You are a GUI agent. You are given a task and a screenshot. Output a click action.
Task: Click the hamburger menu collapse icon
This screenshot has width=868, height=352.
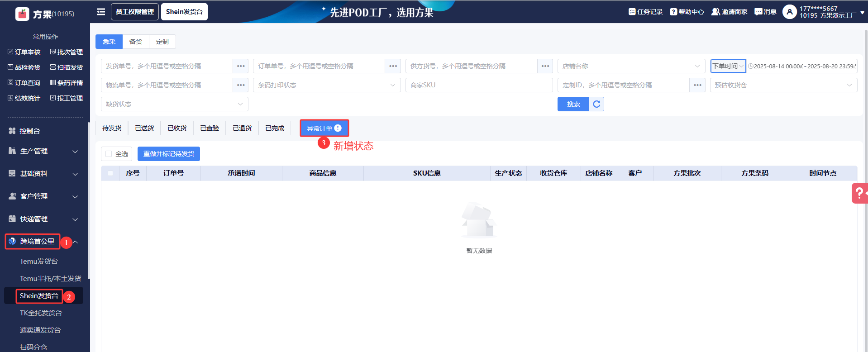coord(101,12)
